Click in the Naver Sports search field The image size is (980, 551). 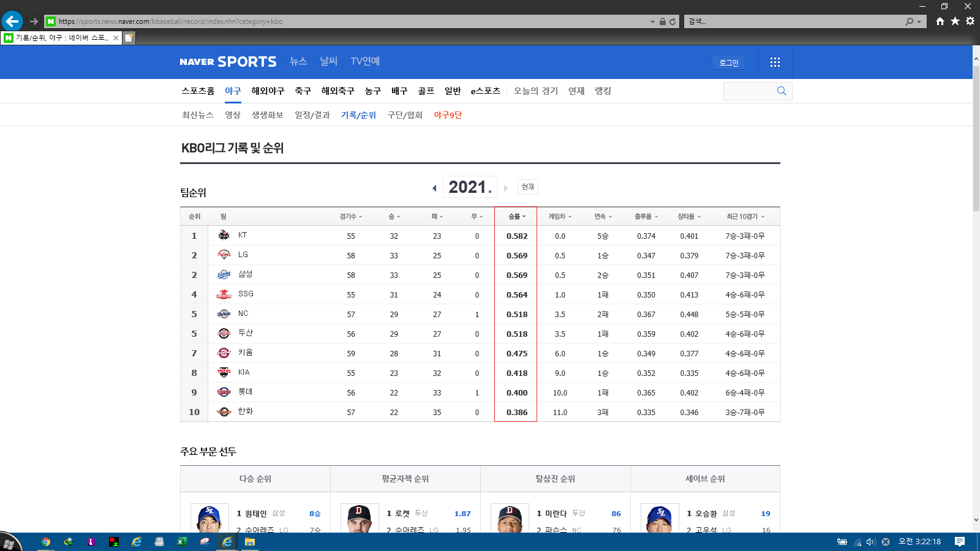coord(750,91)
